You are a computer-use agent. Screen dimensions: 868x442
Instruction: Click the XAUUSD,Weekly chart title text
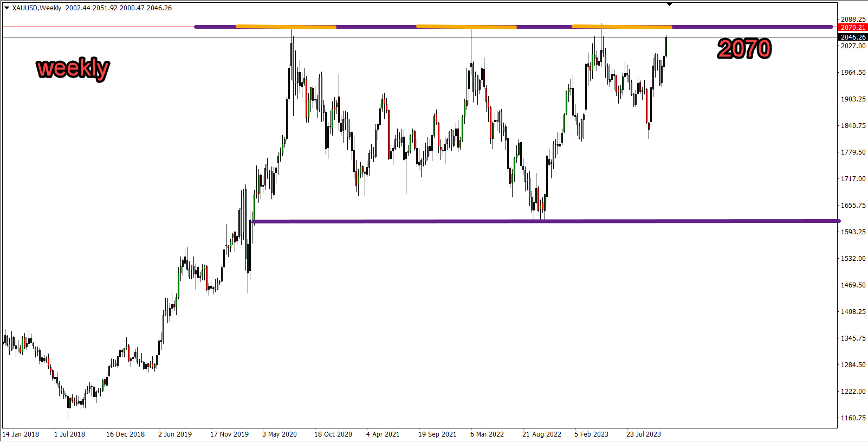point(37,8)
